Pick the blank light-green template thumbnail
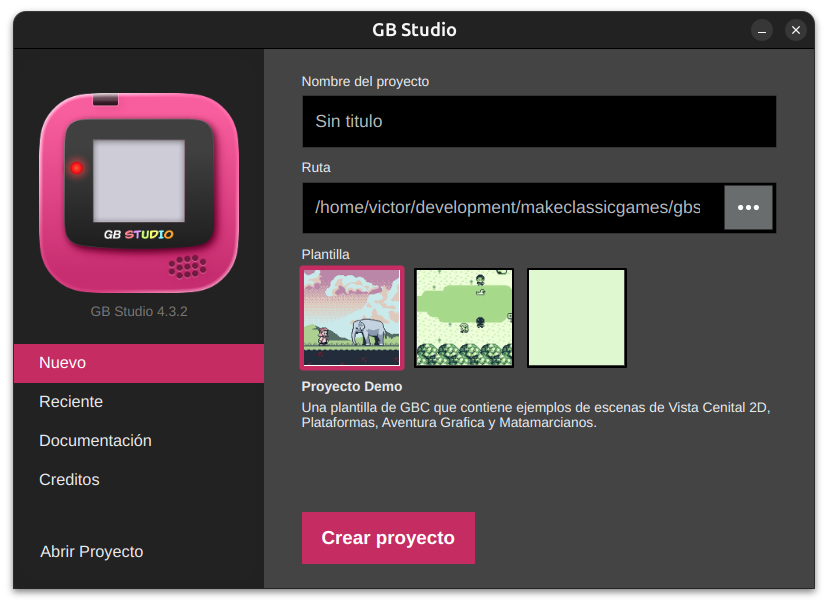 577,318
